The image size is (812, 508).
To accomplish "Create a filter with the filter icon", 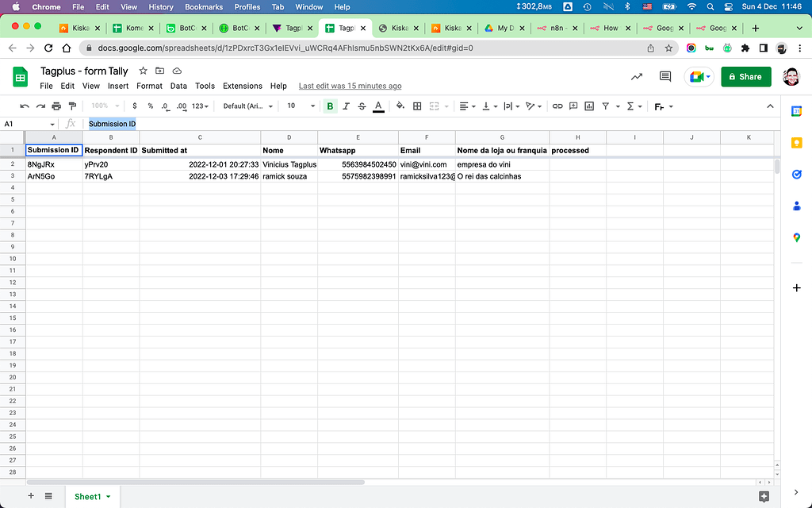I will tap(606, 106).
